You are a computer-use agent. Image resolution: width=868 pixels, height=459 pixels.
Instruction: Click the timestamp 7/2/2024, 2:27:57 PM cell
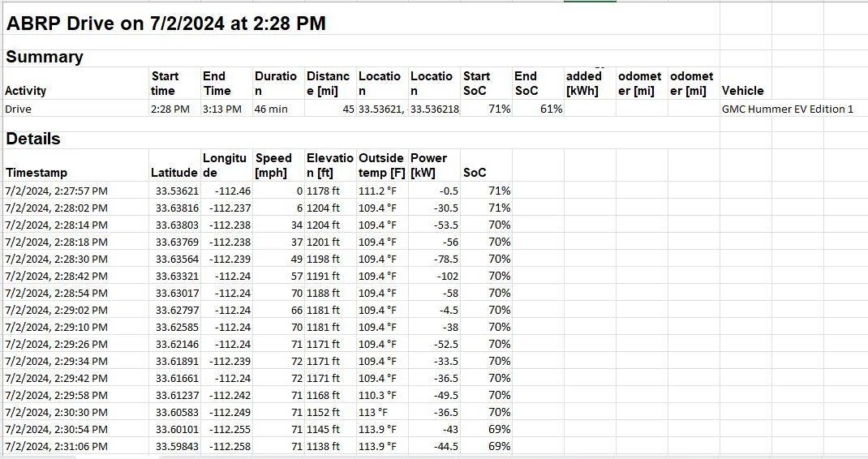pyautogui.click(x=57, y=191)
